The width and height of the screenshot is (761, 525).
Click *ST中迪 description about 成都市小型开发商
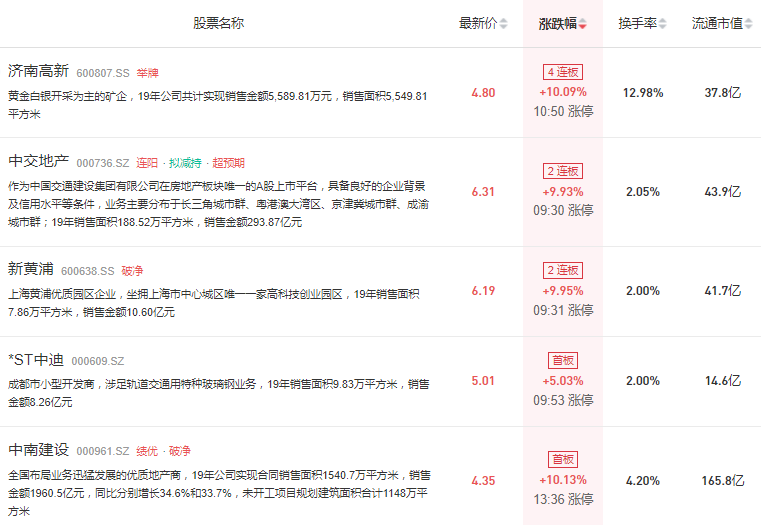click(x=218, y=393)
